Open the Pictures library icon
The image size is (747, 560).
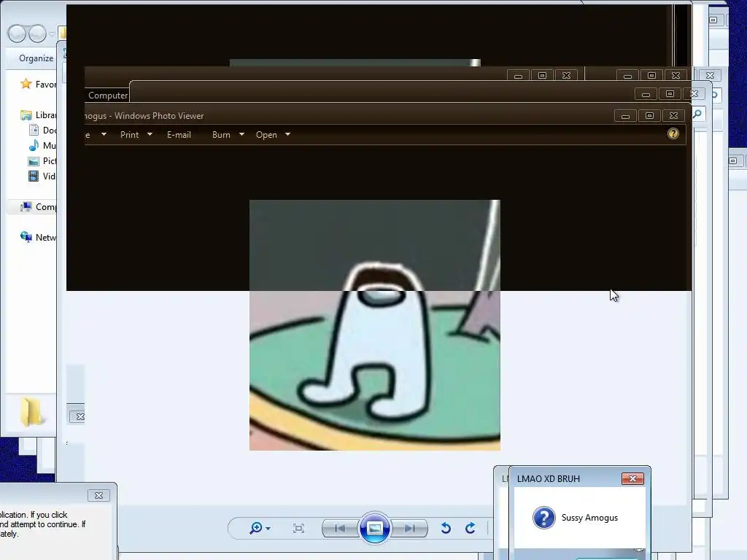34,161
